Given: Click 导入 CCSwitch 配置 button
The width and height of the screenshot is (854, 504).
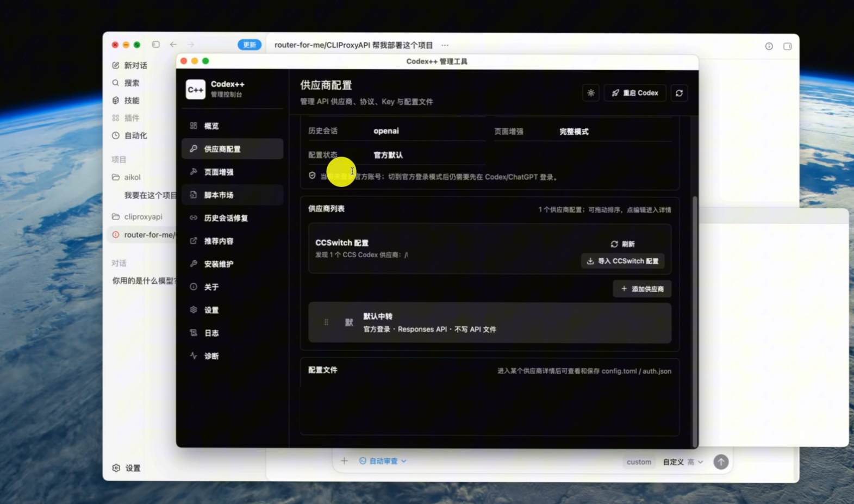Looking at the screenshot, I should [x=622, y=261].
